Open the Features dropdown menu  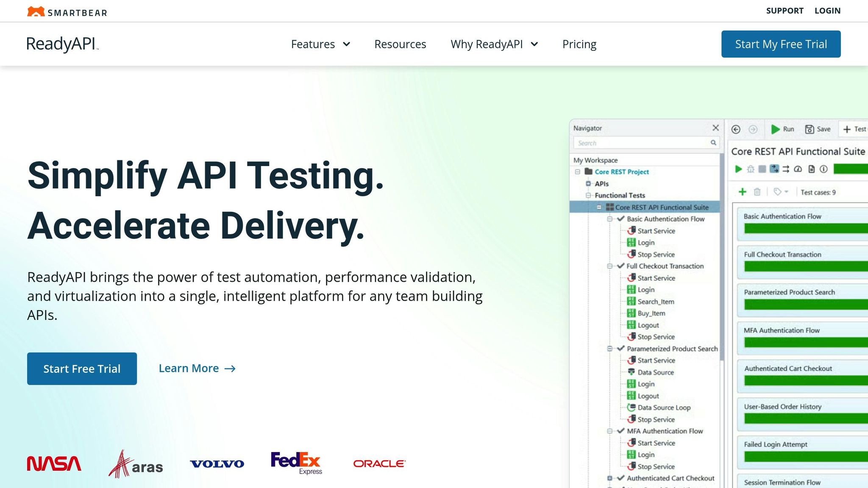click(320, 44)
